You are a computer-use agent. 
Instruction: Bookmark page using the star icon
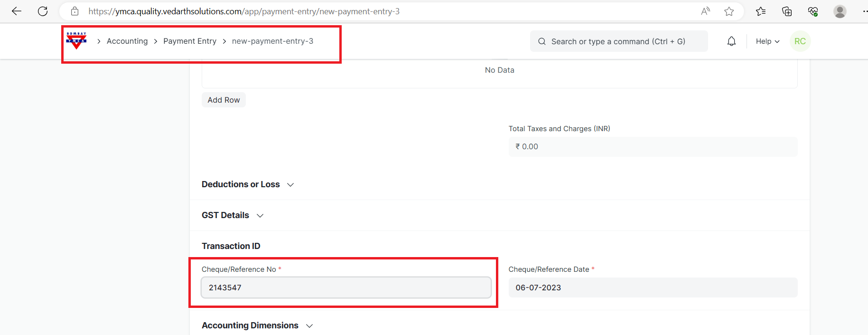coord(729,11)
